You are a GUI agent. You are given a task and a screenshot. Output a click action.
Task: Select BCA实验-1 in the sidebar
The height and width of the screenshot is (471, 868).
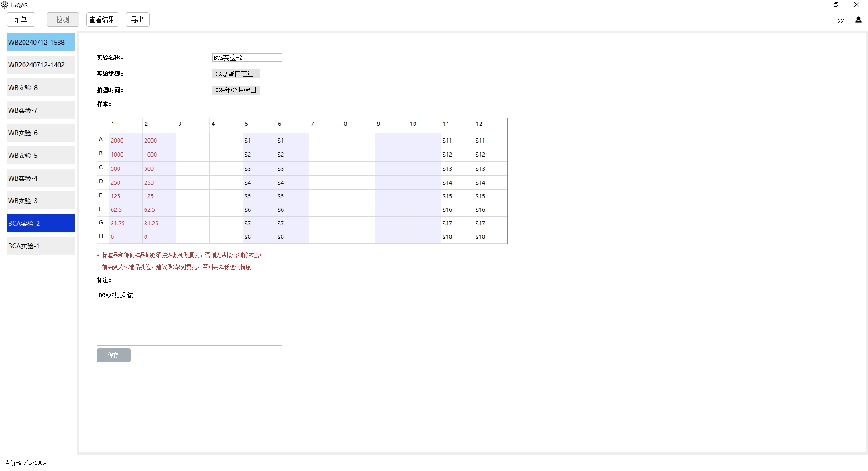(41, 246)
